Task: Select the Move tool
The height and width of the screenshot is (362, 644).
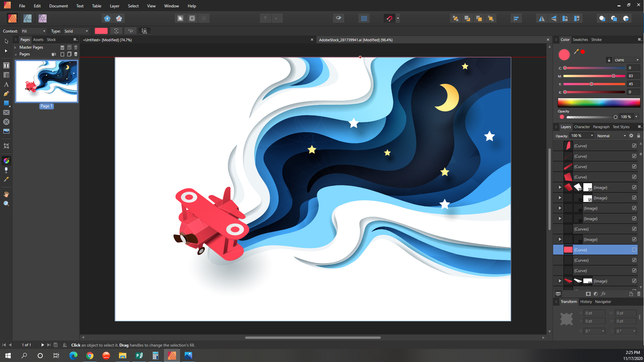Action: pyautogui.click(x=6, y=41)
